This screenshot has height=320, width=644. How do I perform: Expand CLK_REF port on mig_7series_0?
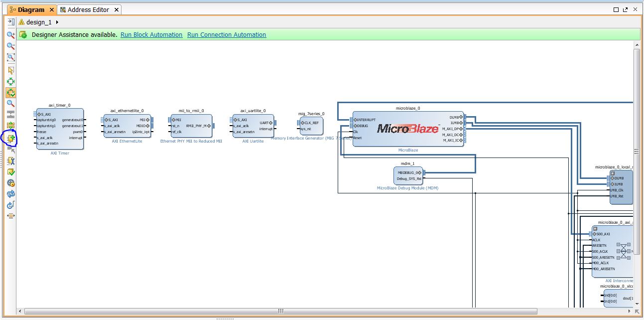pos(303,123)
